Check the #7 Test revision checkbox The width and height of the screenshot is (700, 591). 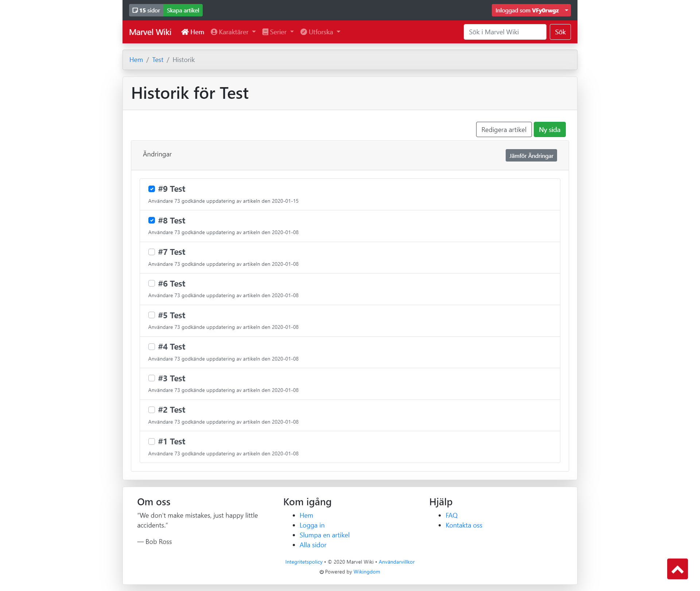[152, 252]
